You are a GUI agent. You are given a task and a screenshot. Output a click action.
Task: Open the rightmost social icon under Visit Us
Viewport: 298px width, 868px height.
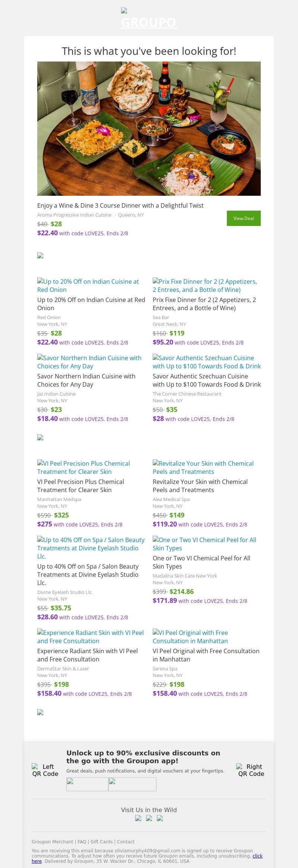[x=160, y=818]
